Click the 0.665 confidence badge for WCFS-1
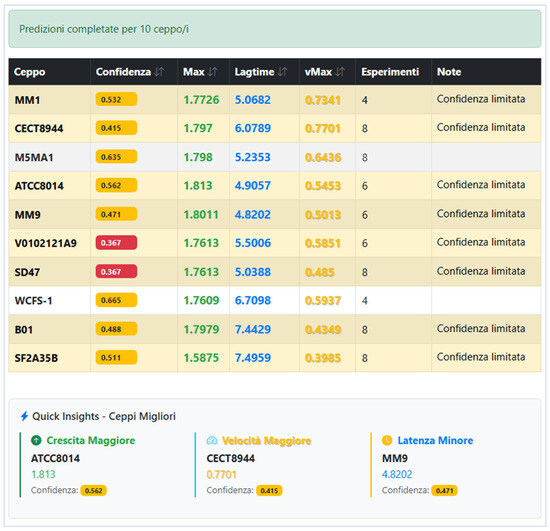 (116, 300)
